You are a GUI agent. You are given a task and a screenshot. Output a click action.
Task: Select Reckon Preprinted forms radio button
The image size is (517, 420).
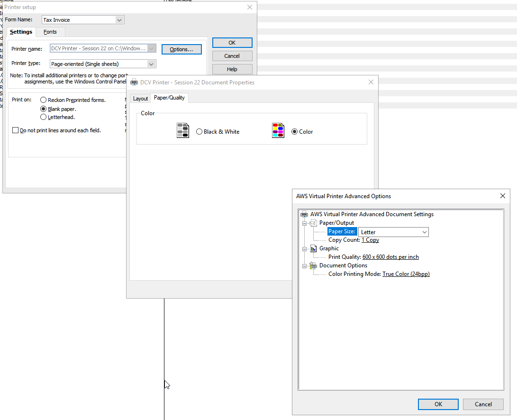coord(43,100)
